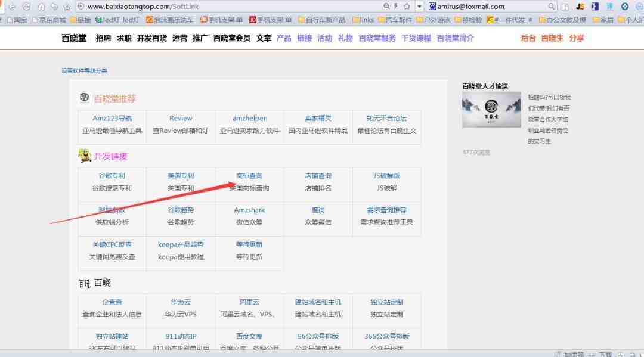Open the 办公文教及梗 bookmark folder
The width and height of the screenshot is (644, 357).
(x=562, y=20)
